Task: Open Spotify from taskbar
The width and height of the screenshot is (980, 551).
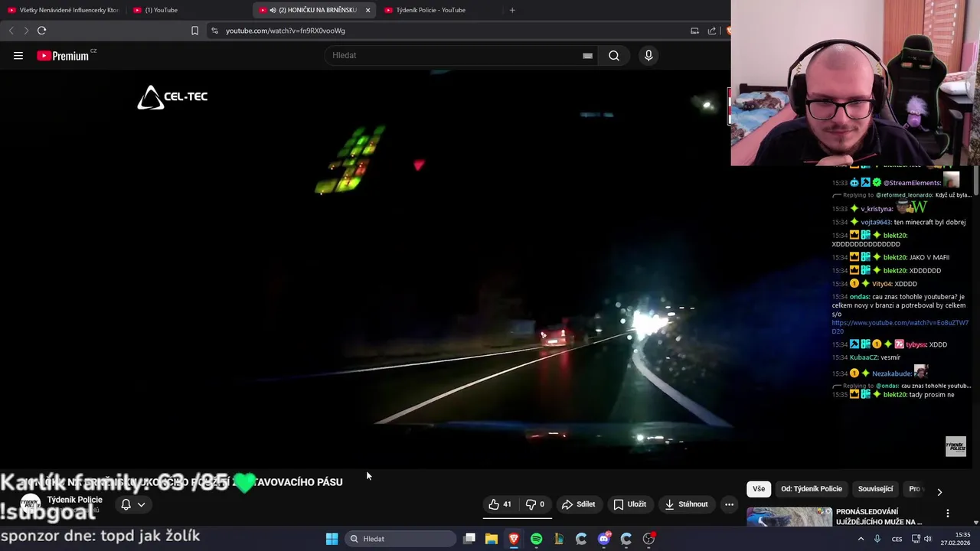Action: 537,539
